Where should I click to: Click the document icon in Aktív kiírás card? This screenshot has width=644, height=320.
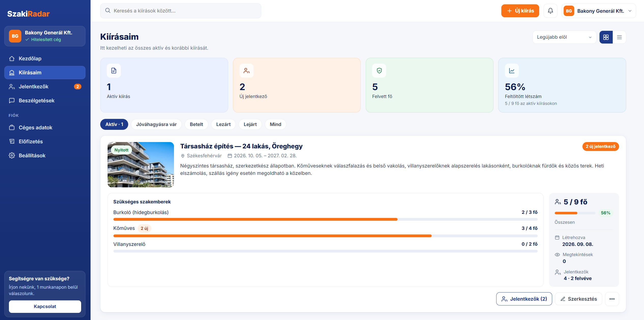pyautogui.click(x=114, y=71)
